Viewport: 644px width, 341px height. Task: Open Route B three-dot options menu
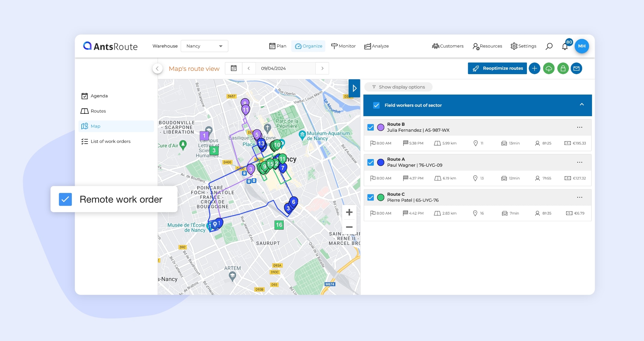point(579,127)
